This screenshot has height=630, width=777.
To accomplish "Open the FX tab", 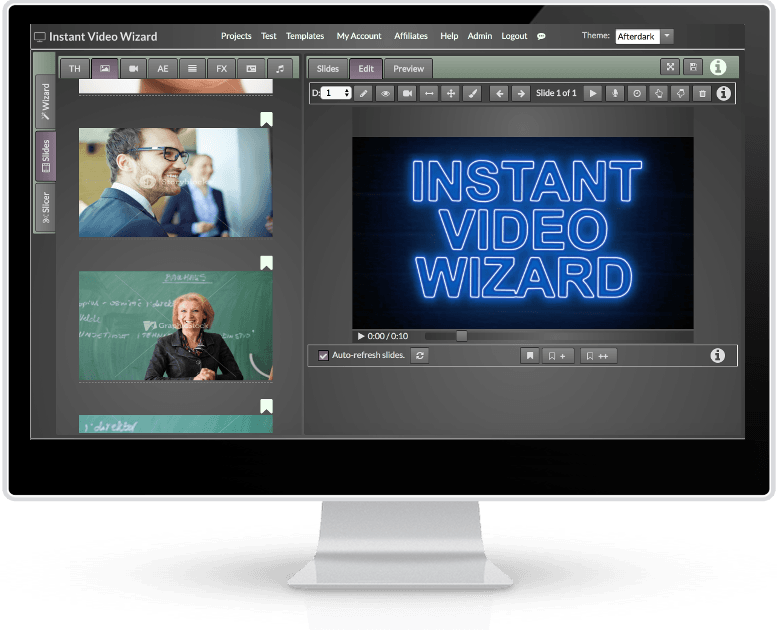I will coord(222,68).
